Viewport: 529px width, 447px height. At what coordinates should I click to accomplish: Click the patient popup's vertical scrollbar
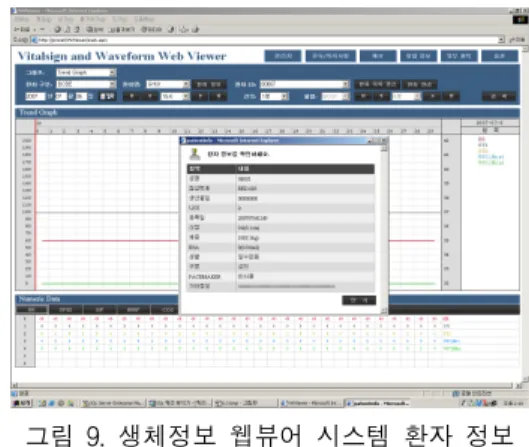(x=384, y=229)
